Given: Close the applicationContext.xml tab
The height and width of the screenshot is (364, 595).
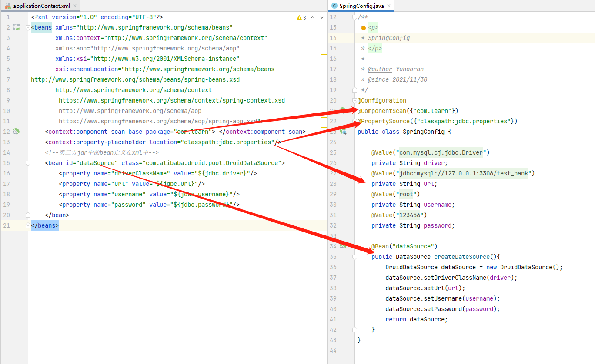Looking at the screenshot, I should [75, 6].
